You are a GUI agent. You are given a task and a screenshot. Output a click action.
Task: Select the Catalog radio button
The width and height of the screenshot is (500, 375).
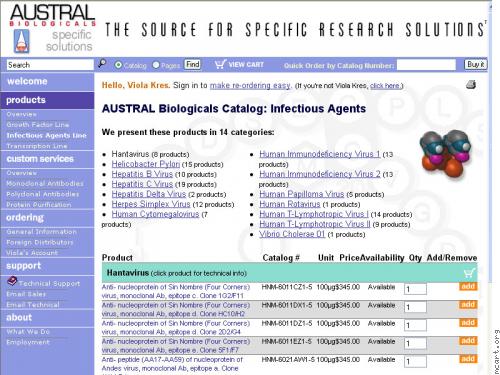click(118, 65)
